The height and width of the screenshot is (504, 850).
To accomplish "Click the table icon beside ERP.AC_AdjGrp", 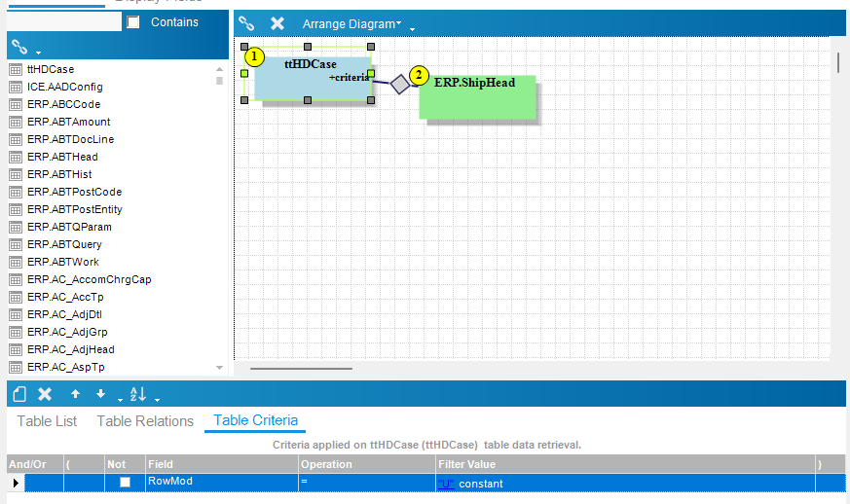I will point(16,332).
